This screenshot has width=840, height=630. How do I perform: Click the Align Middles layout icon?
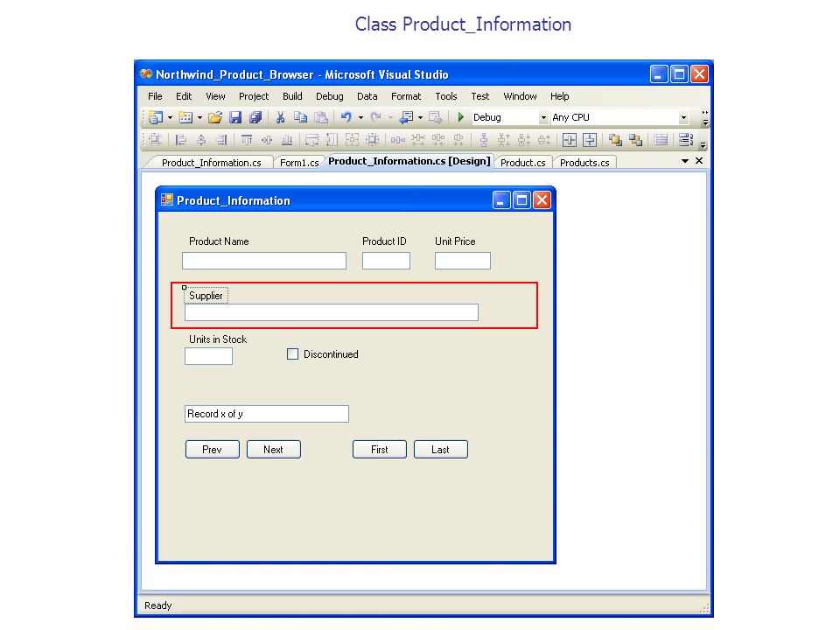(267, 140)
